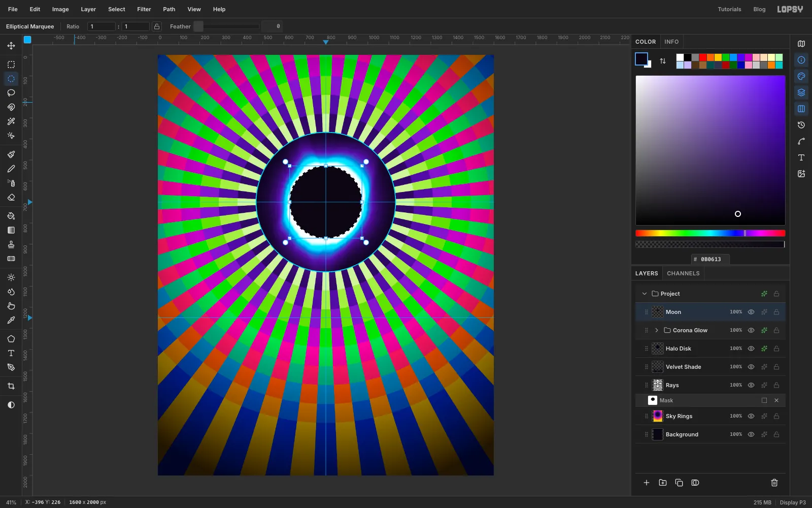Hide the Halo Disk layer
This screenshot has width=812, height=508.
(x=751, y=348)
